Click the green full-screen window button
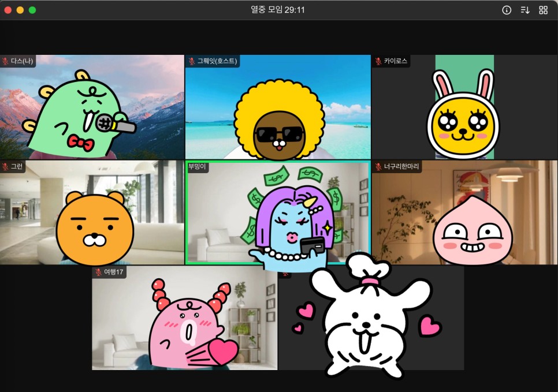558x392 pixels. (x=32, y=10)
